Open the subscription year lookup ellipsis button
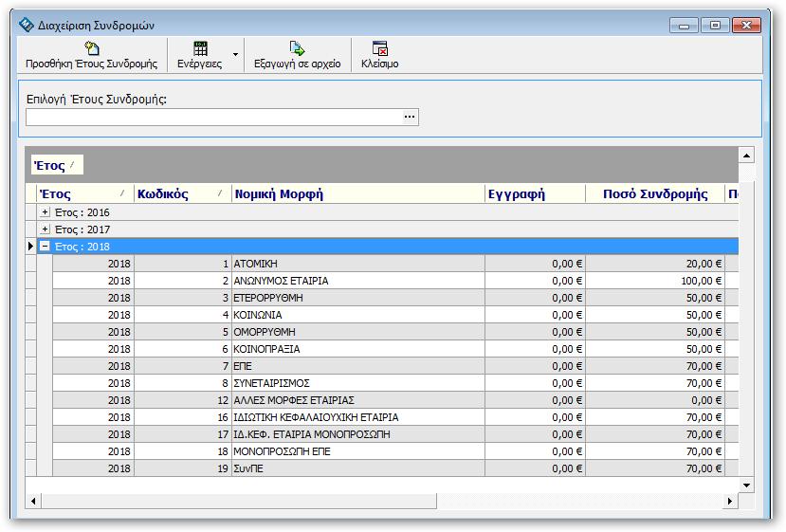786x532 pixels. pyautogui.click(x=410, y=117)
